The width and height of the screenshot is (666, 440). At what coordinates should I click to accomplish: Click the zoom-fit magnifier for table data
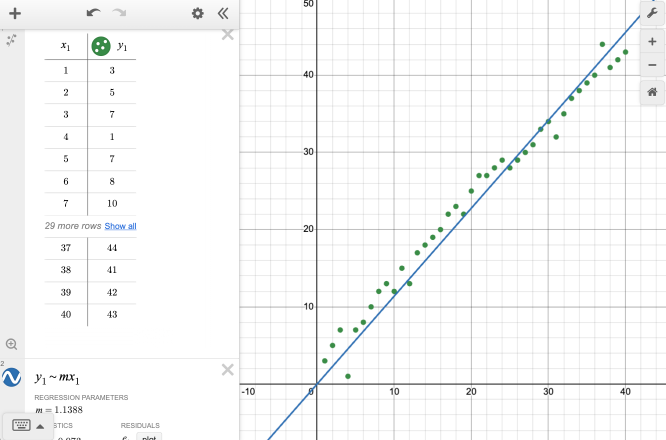pos(12,344)
